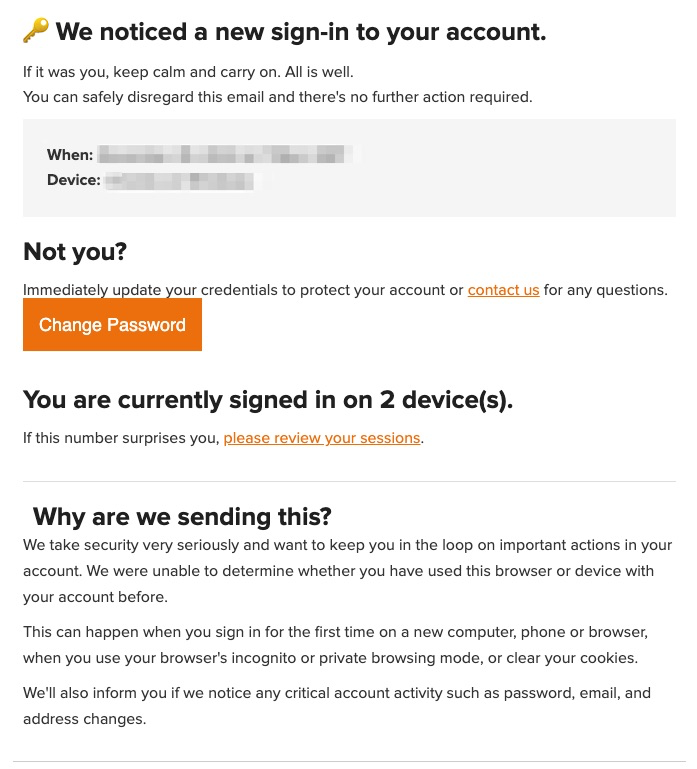Click the "We'll also inform you" paragraph
Viewport: 697px width, 769px height.
coord(337,705)
